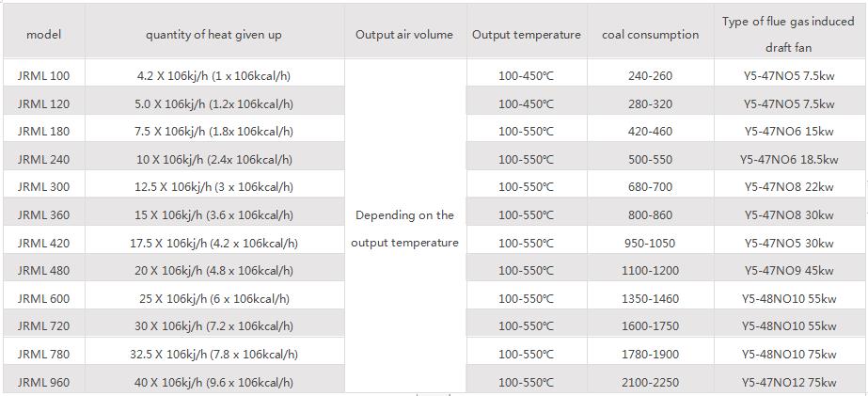Select coal consumption value 240-260
The image size is (868, 396).
651,76
